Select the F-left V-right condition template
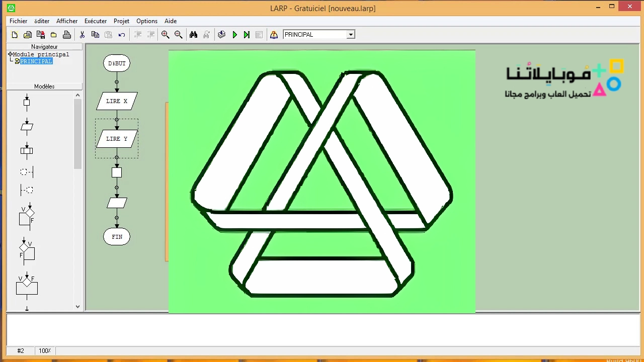This screenshot has width=644, height=362. 27,251
